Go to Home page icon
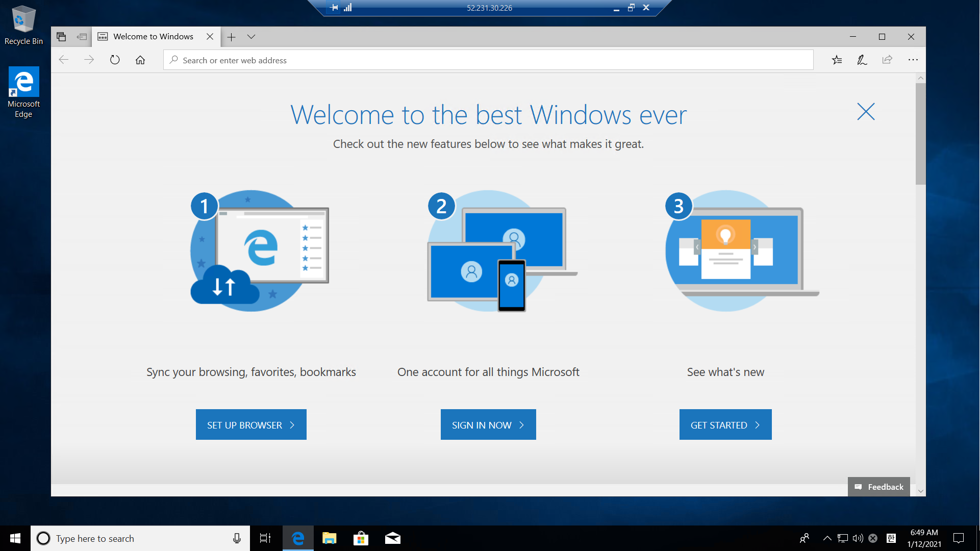Screen dimensions: 980x551 point(140,60)
